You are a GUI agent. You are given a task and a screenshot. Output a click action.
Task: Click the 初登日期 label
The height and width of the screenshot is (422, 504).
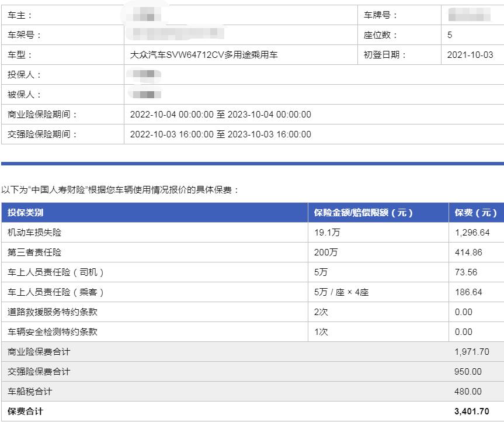click(385, 55)
